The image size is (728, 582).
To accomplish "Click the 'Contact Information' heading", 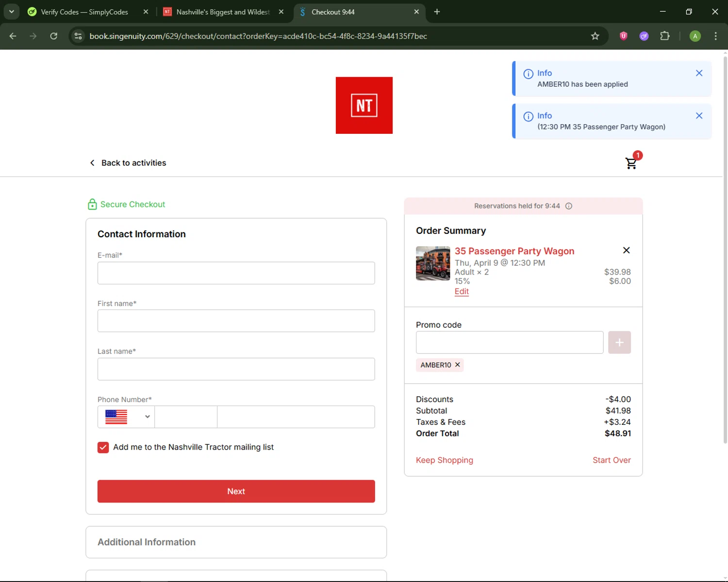I will coord(142,234).
